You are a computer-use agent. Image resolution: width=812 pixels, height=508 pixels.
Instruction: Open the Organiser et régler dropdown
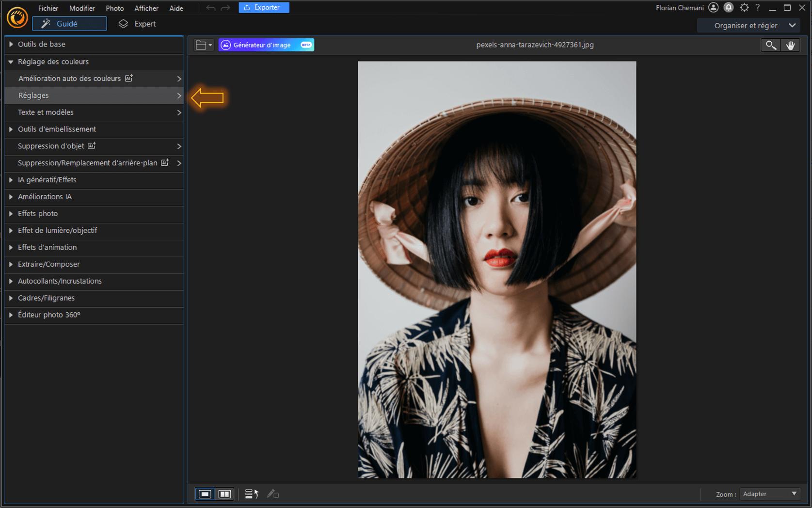(x=753, y=25)
